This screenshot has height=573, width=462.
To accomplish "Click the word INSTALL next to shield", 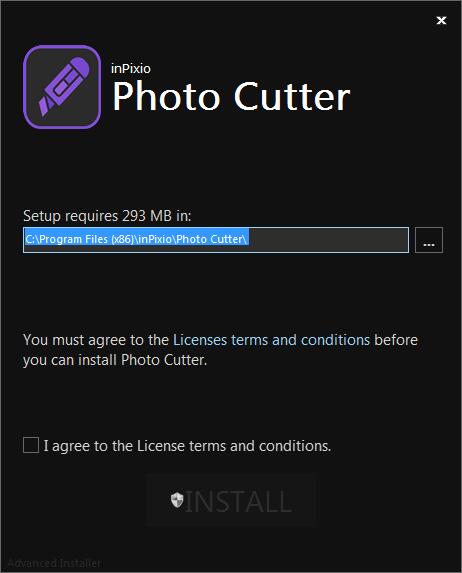I will pyautogui.click(x=239, y=501).
